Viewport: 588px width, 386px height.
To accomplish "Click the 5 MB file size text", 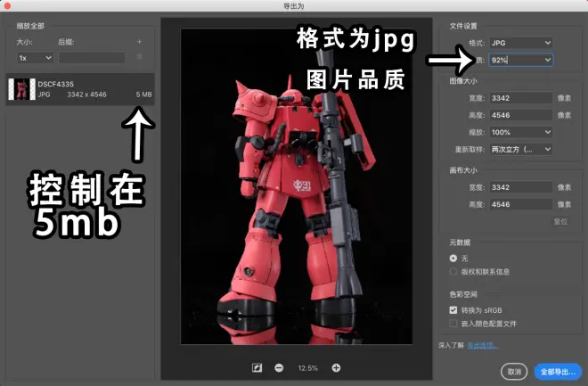I will 143,94.
